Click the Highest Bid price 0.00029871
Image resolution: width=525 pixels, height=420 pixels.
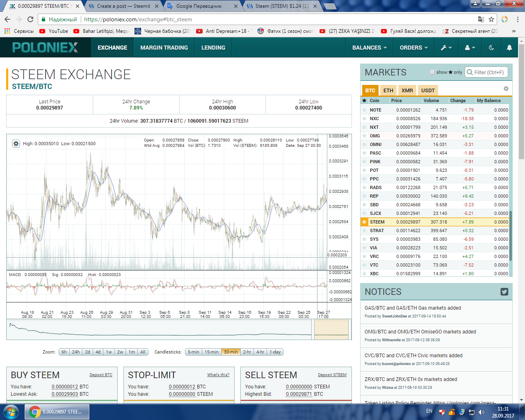[299, 394]
